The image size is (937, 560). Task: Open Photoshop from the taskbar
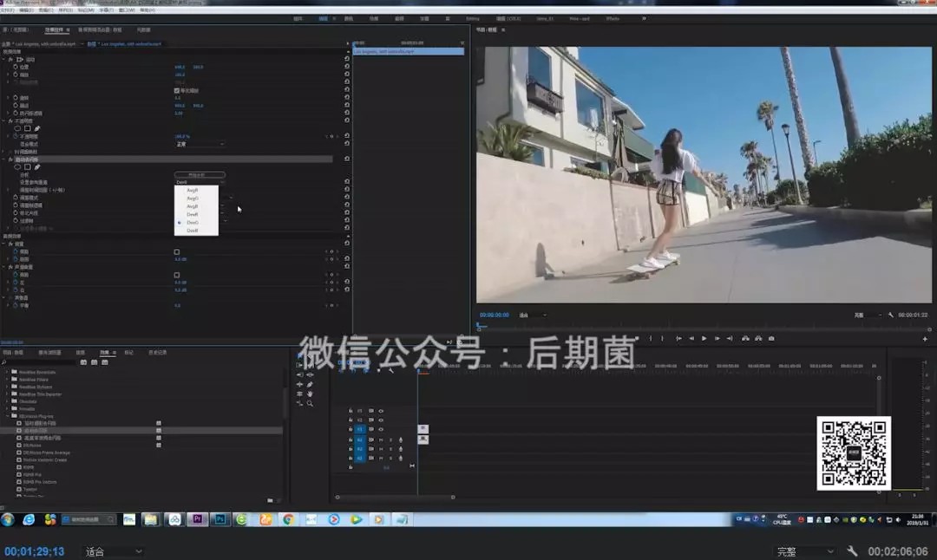220,519
